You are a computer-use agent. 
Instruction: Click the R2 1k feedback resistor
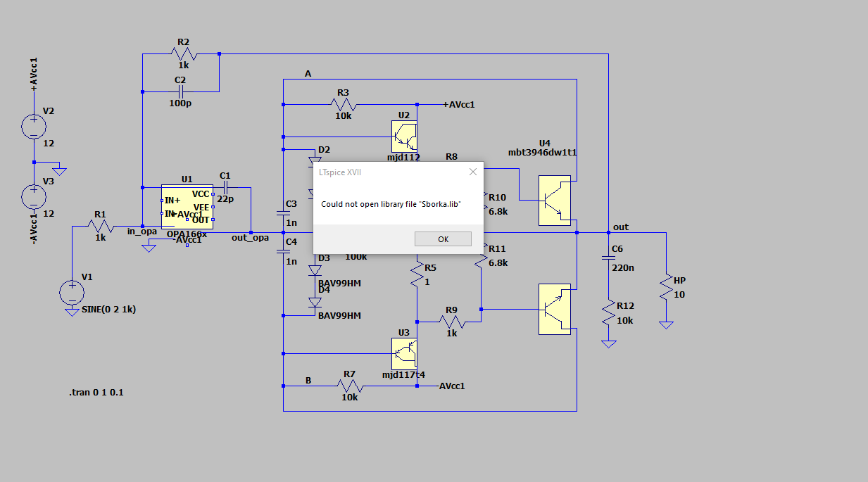click(183, 53)
